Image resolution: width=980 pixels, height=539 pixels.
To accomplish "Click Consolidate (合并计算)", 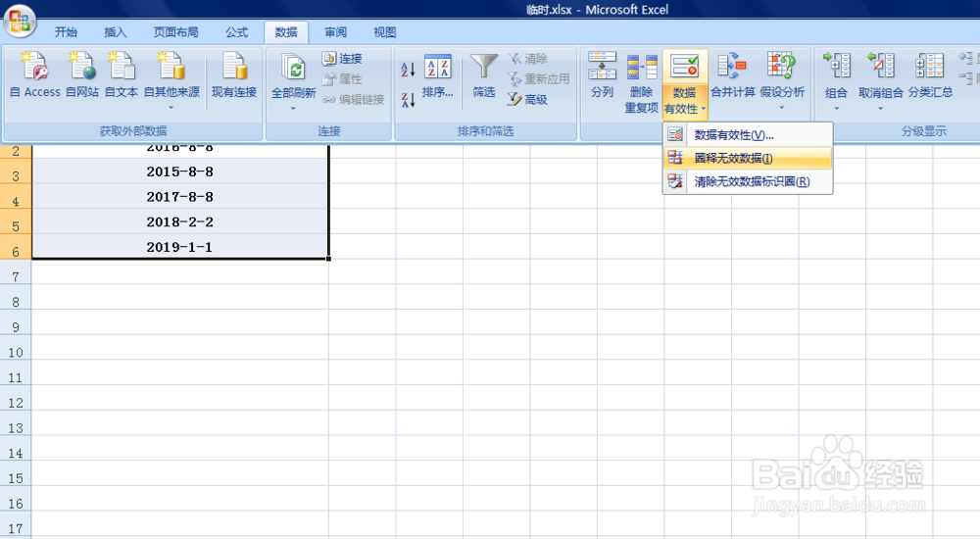I will coord(732,75).
